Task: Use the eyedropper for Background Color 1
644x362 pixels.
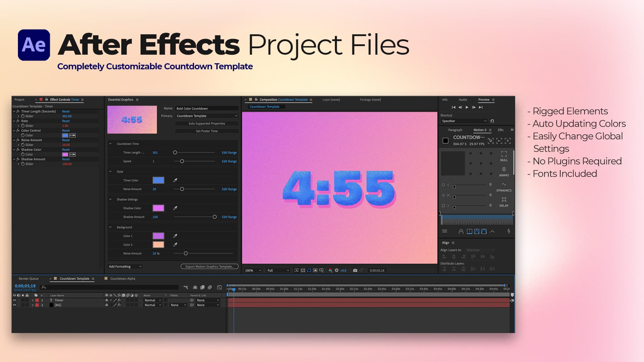Action: [x=175, y=236]
